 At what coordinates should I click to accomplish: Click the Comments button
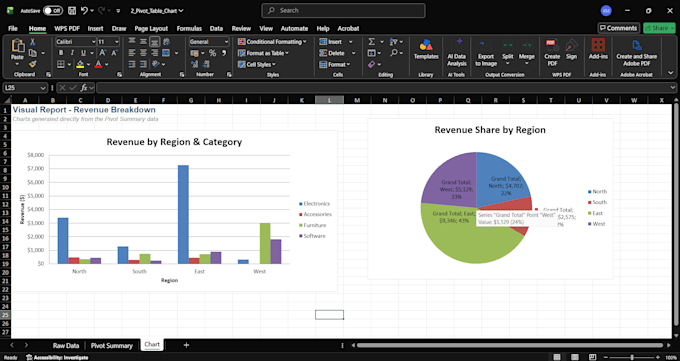[x=618, y=28]
